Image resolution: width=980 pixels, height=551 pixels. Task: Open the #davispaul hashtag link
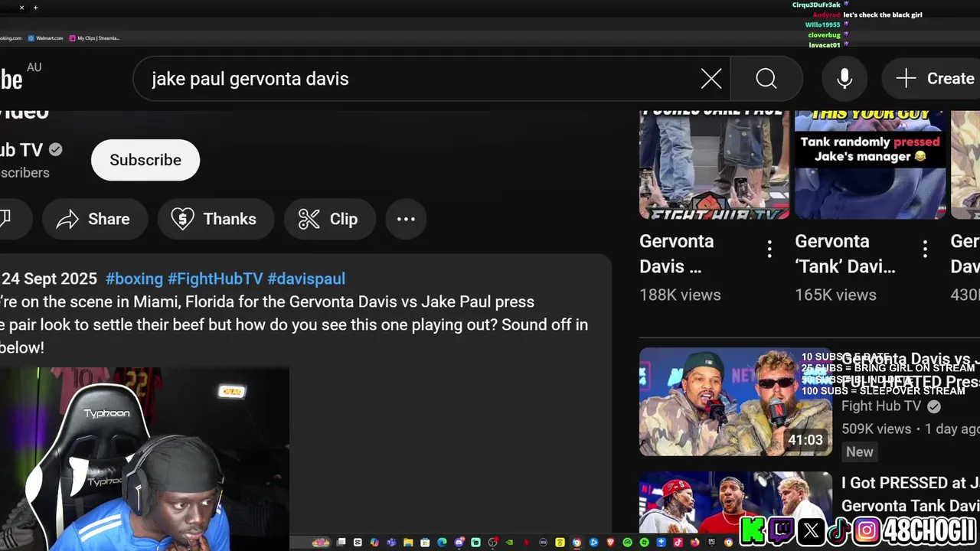[306, 279]
